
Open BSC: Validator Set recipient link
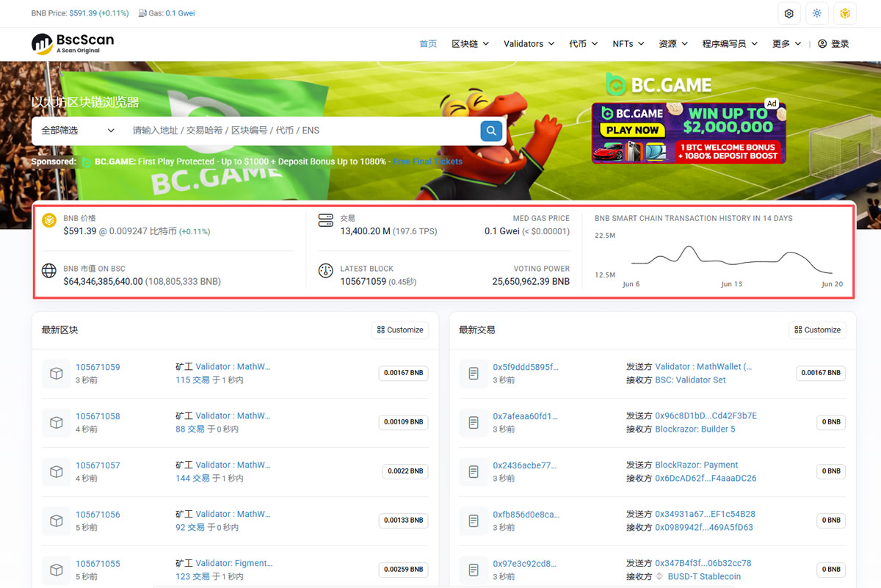690,380
